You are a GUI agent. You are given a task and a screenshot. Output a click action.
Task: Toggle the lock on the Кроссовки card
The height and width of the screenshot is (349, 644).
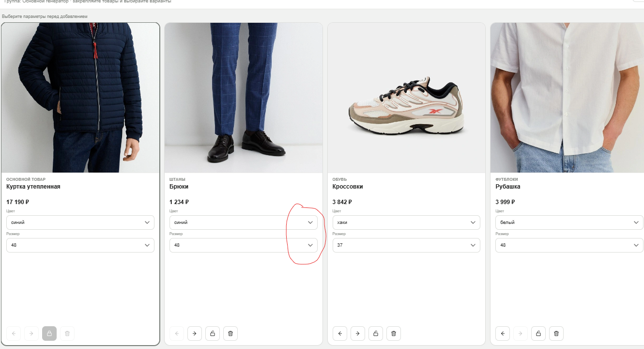pyautogui.click(x=376, y=333)
